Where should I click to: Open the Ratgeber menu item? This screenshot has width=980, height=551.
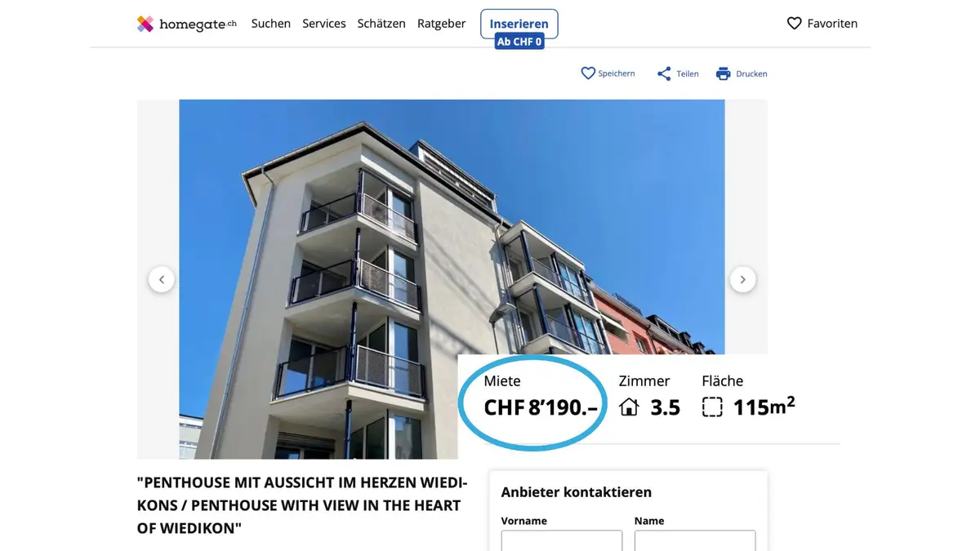coord(441,24)
